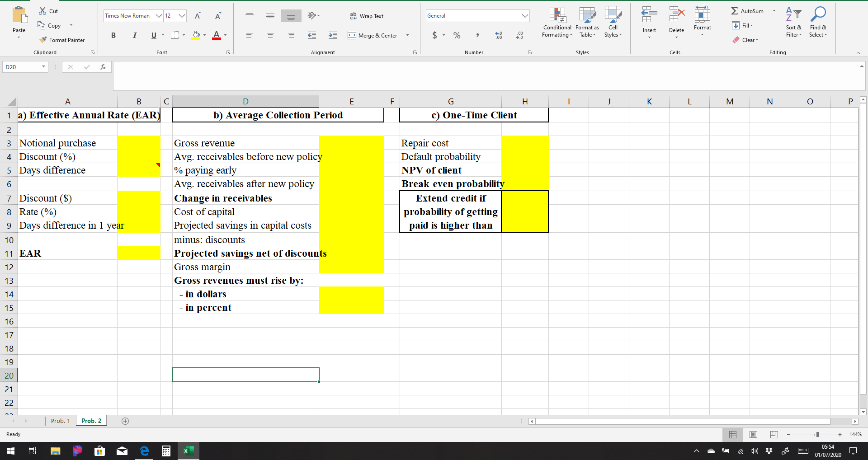Viewport: 868px width, 460px height.
Task: Open the font size dropdown
Action: (x=182, y=16)
